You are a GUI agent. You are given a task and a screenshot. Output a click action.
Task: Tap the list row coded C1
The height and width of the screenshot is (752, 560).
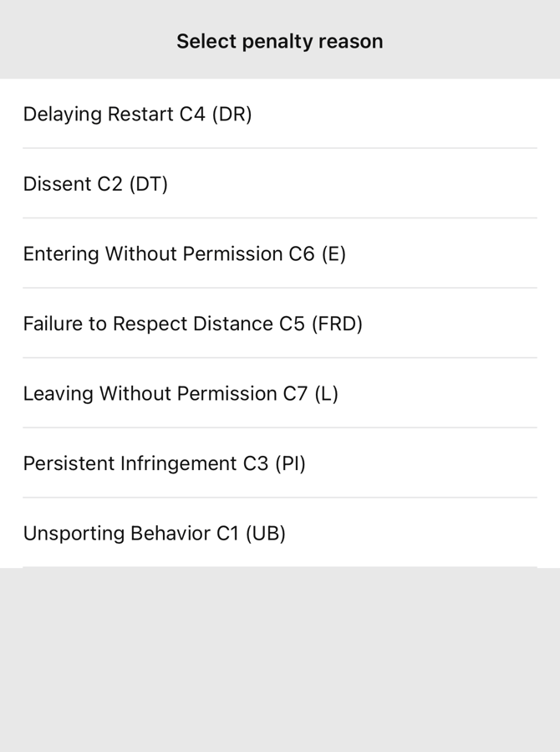(x=280, y=533)
